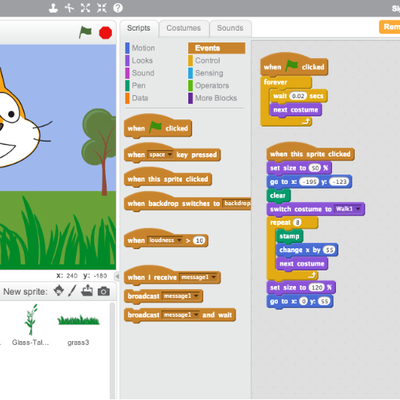Image resolution: width=400 pixels, height=400 pixels.
Task: Click the green flag above the stage
Action: [x=85, y=32]
